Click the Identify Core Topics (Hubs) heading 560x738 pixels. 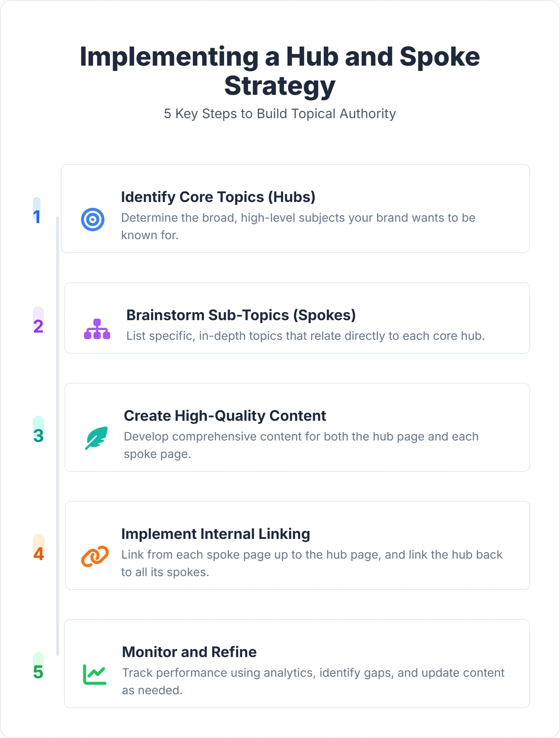pos(218,197)
